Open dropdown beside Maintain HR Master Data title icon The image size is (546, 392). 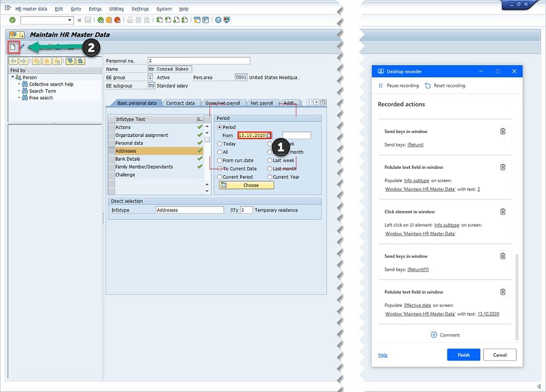(22, 35)
